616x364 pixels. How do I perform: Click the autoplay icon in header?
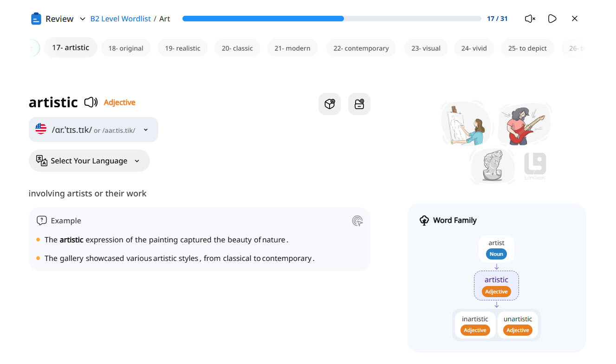[x=552, y=19]
